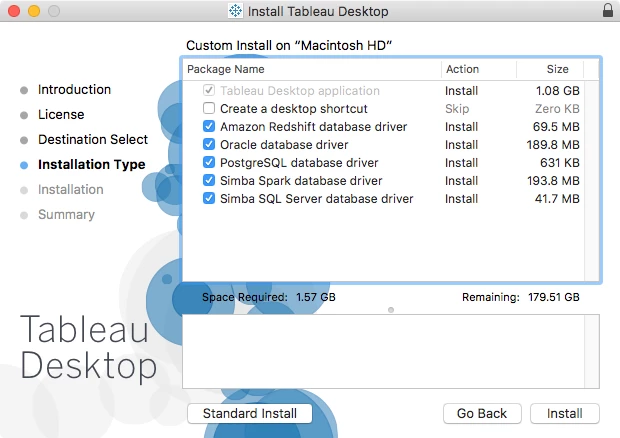The width and height of the screenshot is (620, 438).
Task: Click the 41.7 MB size value
Action: click(557, 198)
